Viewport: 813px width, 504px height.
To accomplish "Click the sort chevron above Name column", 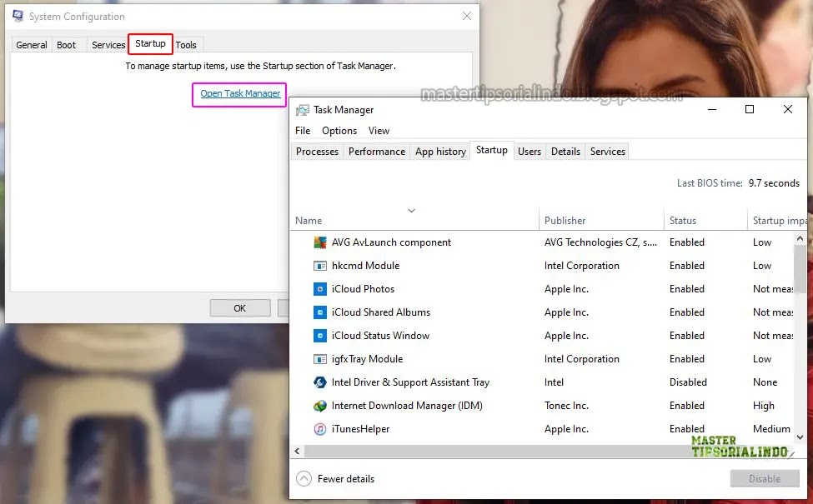I will [411, 210].
